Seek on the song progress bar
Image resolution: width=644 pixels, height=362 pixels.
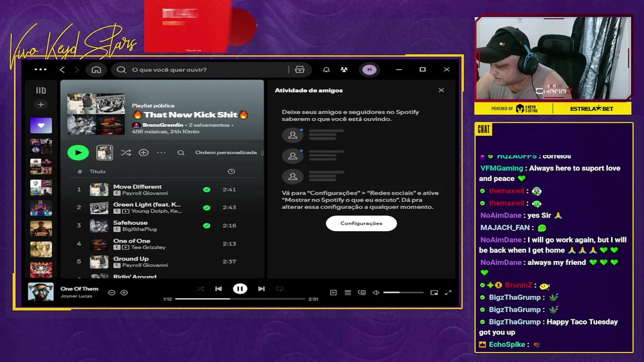pyautogui.click(x=240, y=299)
